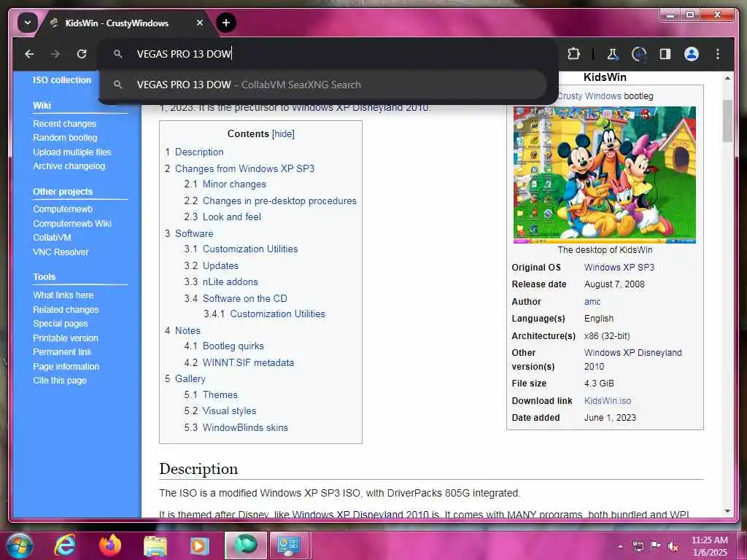Jump to 5.2 Visual styles
Screen dimensions: 747x560
pyautogui.click(x=229, y=411)
